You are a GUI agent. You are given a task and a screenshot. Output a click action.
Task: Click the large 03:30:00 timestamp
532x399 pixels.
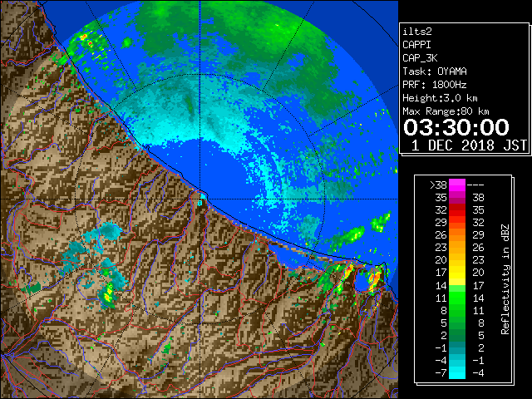tap(456, 127)
